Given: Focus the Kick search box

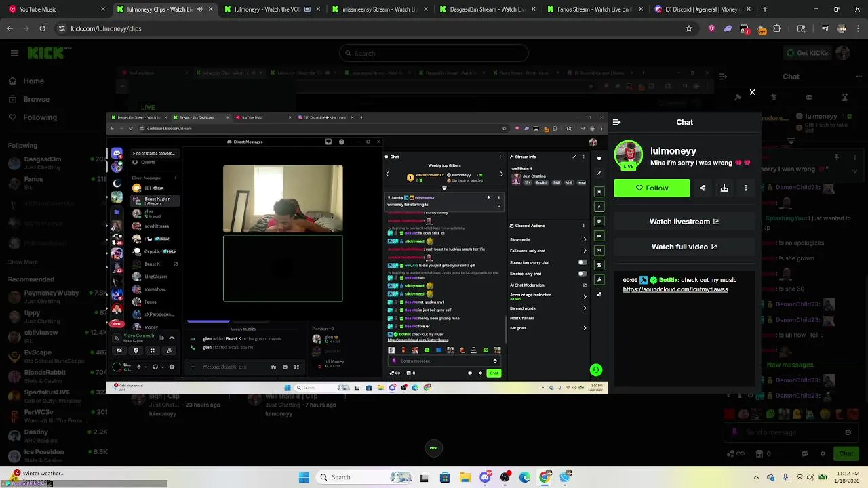Looking at the screenshot, I should pyautogui.click(x=434, y=53).
